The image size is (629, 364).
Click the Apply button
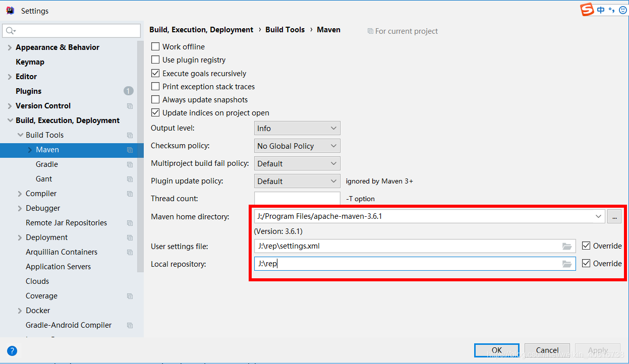pyautogui.click(x=598, y=350)
